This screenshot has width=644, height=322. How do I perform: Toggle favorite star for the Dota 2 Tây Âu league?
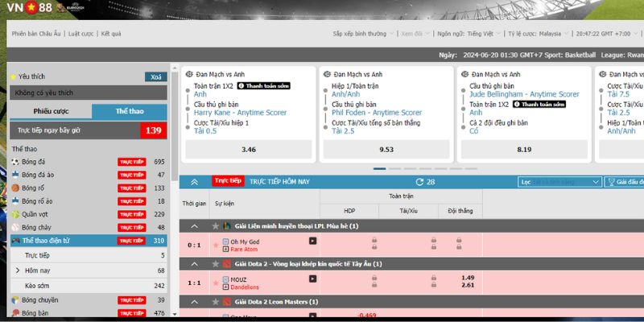[215, 264]
